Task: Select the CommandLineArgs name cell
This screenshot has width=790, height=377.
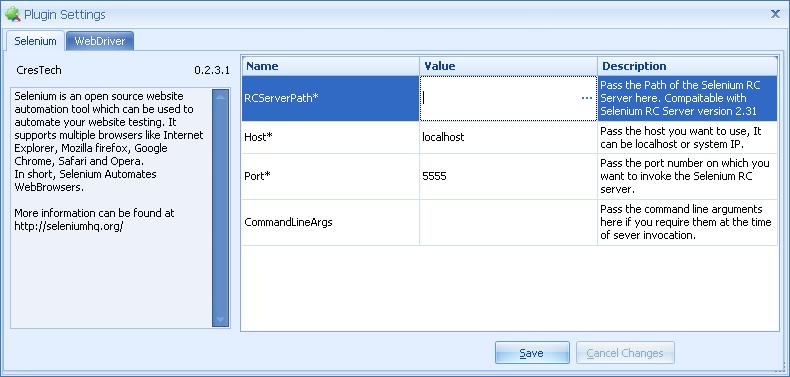Action: click(331, 222)
